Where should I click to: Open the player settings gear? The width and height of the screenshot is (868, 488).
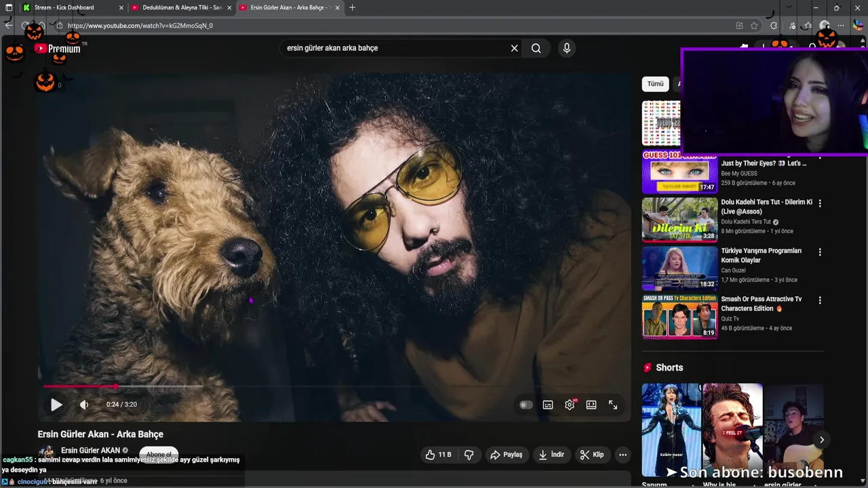pyautogui.click(x=570, y=405)
